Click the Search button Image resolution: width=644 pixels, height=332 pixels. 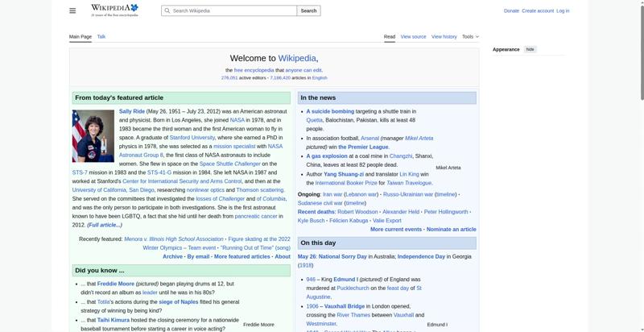point(308,10)
